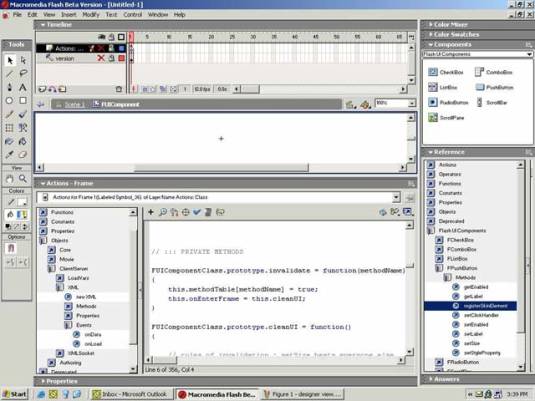Screen dimensions: 535x401
Task: Click the Find icon in Actions toolbar
Action: (163, 212)
